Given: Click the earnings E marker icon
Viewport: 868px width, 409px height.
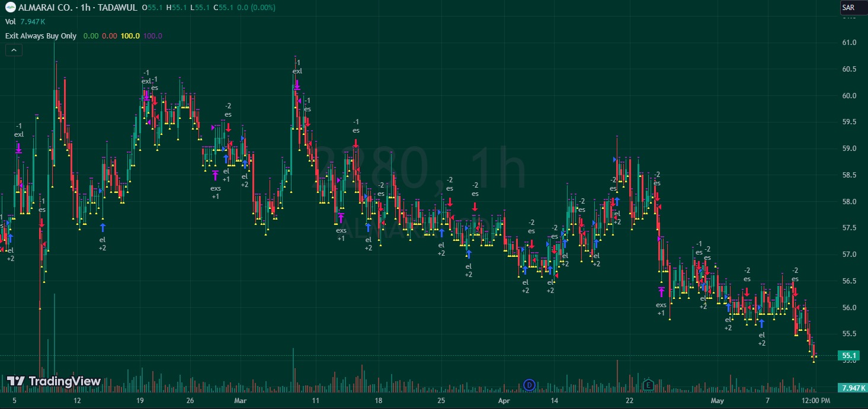Looking at the screenshot, I should coord(648,385).
